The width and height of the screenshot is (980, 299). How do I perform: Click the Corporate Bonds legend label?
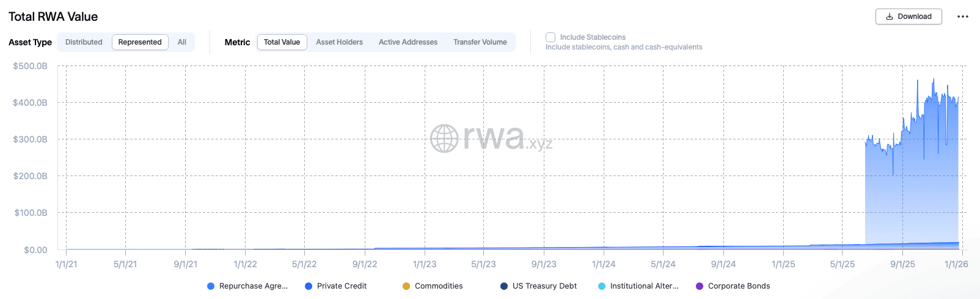[739, 286]
